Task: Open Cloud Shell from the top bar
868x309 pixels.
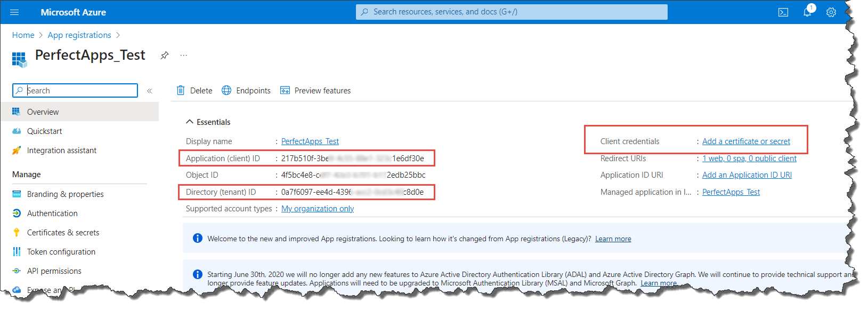Action: 783,12
